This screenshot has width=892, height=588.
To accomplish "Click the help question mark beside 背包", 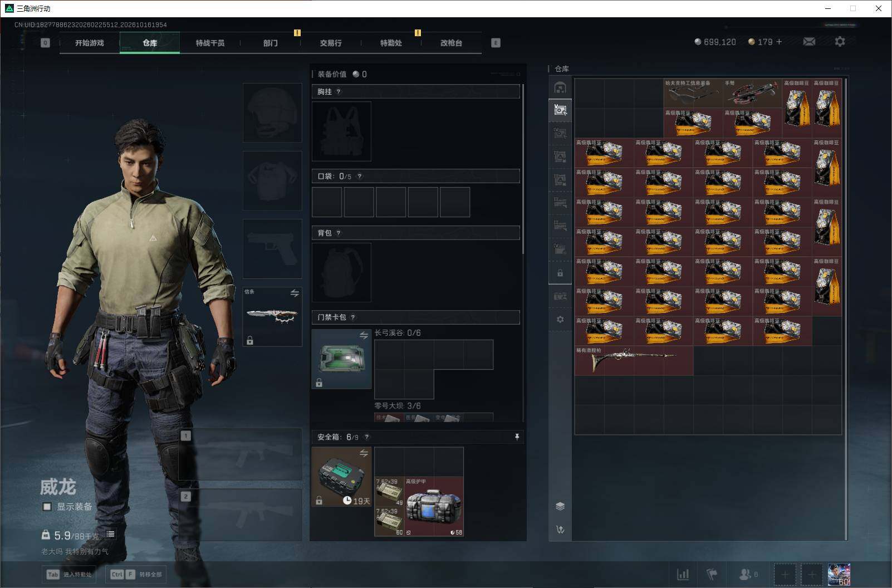I will click(x=339, y=233).
